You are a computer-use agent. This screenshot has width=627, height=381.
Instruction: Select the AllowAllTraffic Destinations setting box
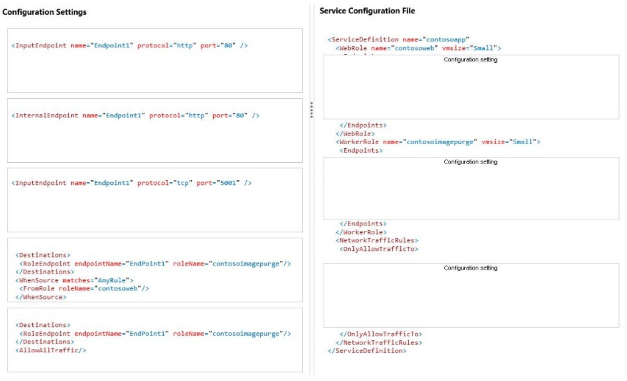click(155, 340)
